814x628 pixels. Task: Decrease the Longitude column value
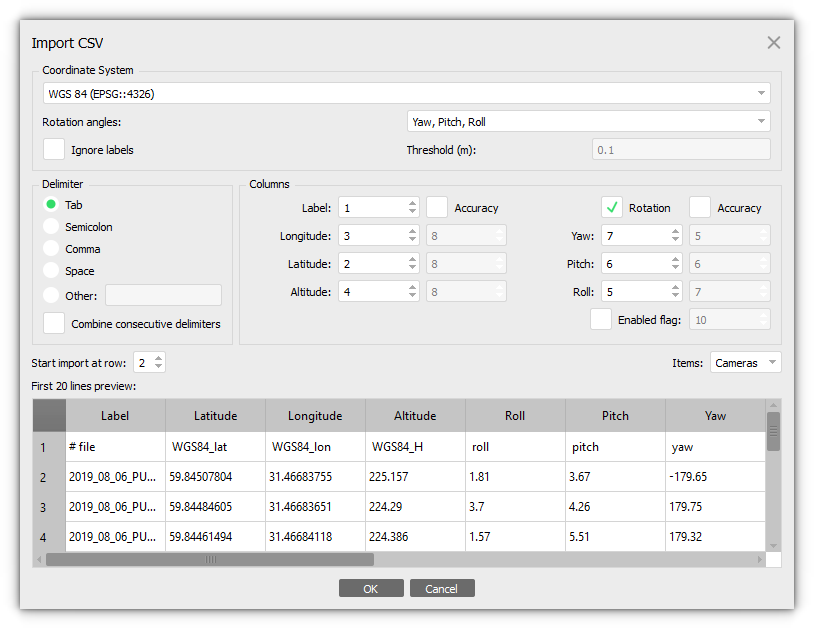pos(413,240)
